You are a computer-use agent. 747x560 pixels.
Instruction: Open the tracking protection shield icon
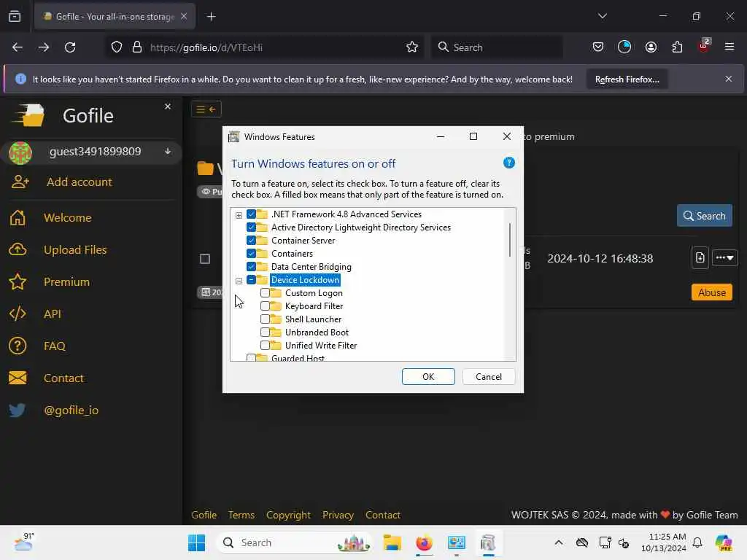click(x=117, y=47)
